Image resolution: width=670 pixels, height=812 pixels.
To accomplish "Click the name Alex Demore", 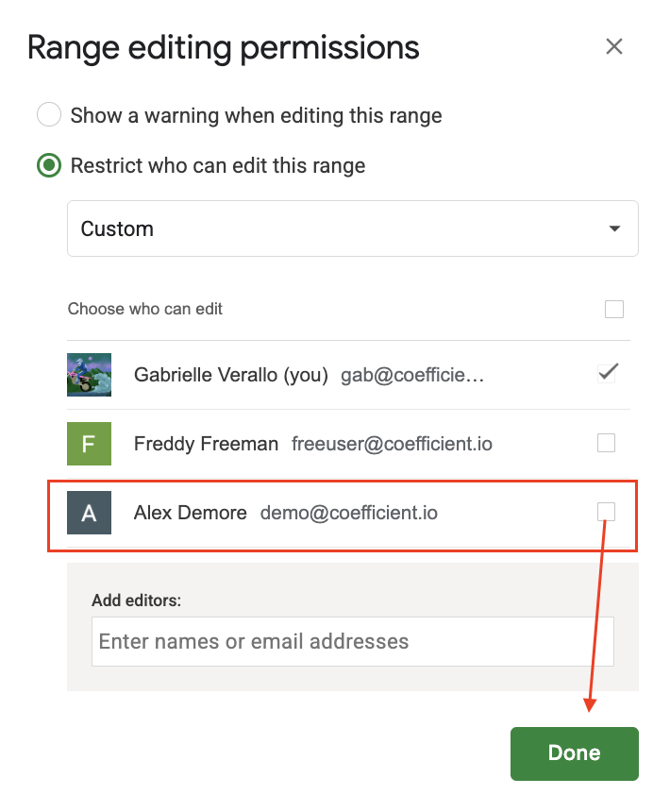I will (x=190, y=513).
